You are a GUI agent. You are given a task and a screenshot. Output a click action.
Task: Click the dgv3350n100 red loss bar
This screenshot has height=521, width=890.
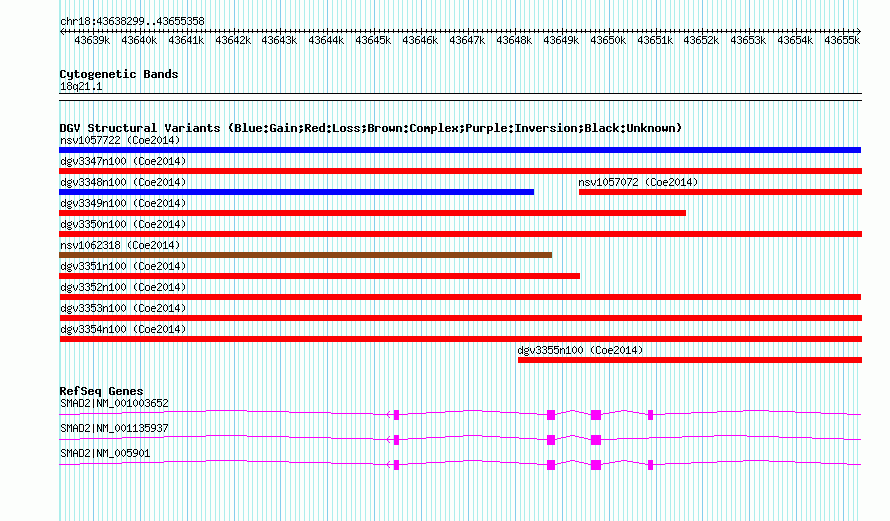460,234
